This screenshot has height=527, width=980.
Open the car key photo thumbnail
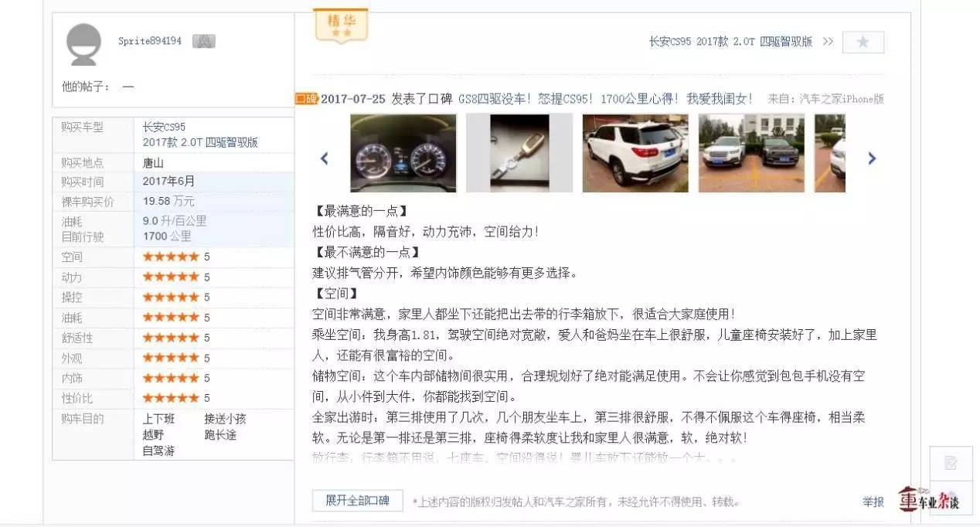519,153
